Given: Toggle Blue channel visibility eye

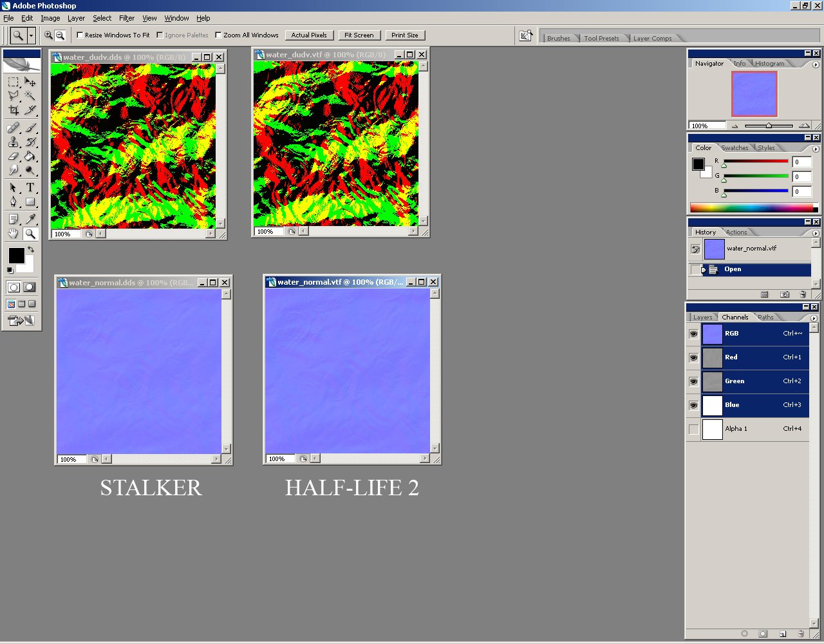Looking at the screenshot, I should 693,405.
